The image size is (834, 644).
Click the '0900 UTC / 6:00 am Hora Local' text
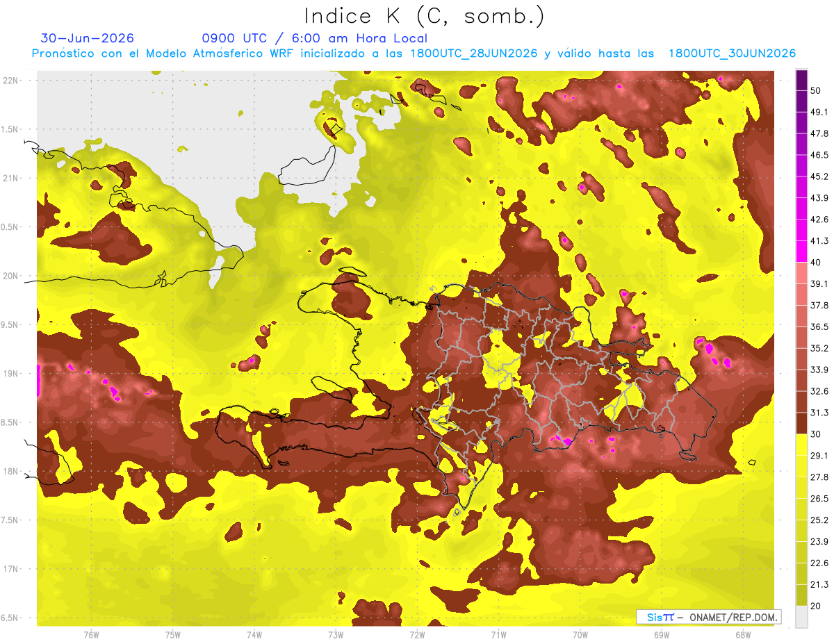pyautogui.click(x=315, y=38)
